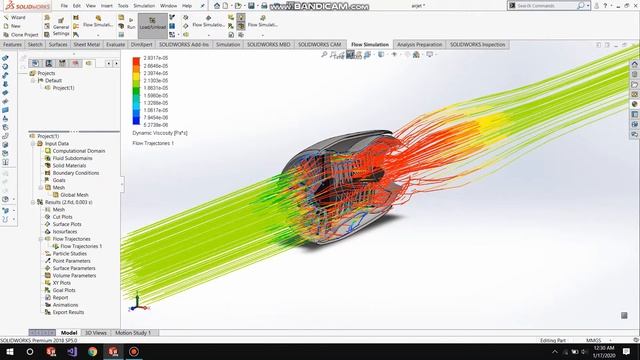This screenshot has height=360, width=640.
Task: Select the Sheet Metal tab
Action: tap(87, 44)
